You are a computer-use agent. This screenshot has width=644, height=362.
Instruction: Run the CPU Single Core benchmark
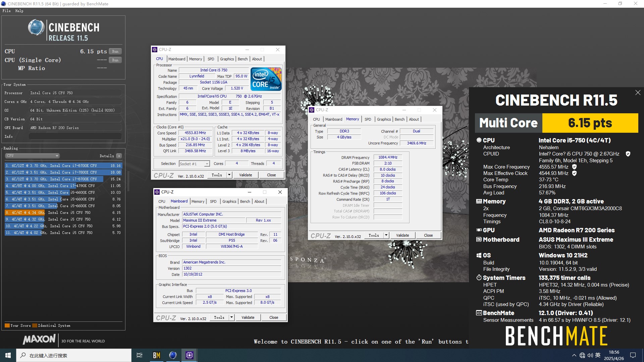[x=115, y=60]
